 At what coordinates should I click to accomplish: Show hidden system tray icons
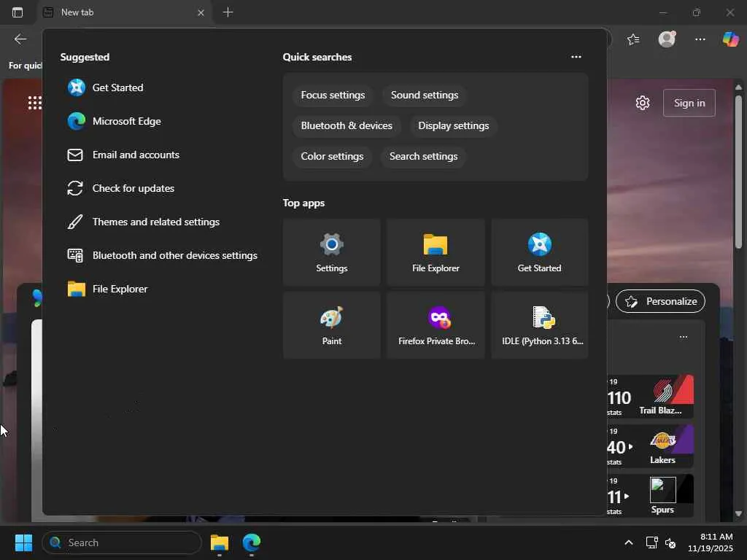[x=629, y=542]
